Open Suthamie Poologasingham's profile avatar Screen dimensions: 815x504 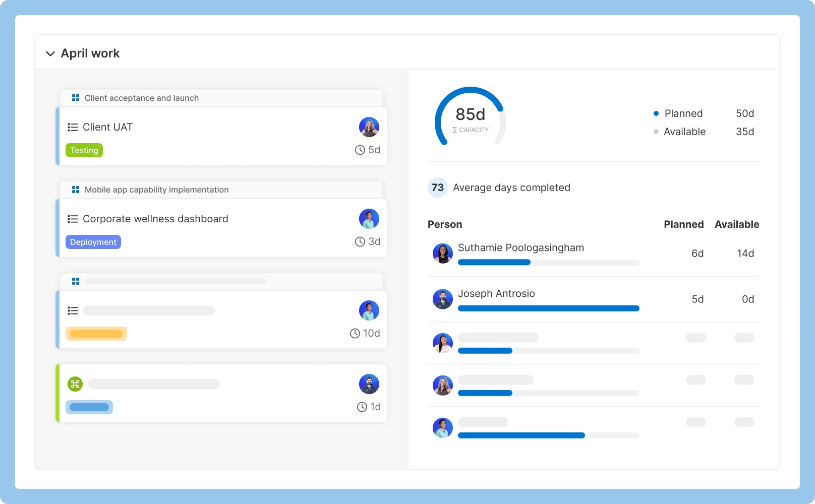tap(443, 254)
